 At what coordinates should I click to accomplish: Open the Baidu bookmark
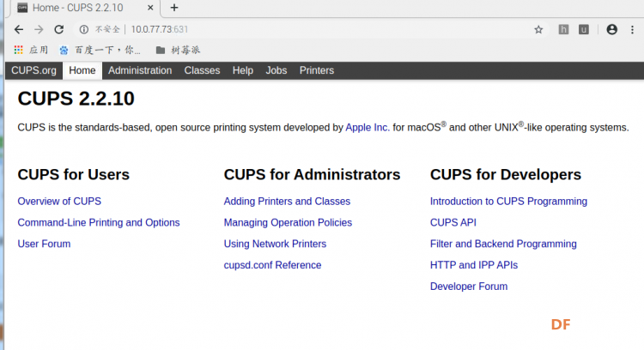coord(100,50)
